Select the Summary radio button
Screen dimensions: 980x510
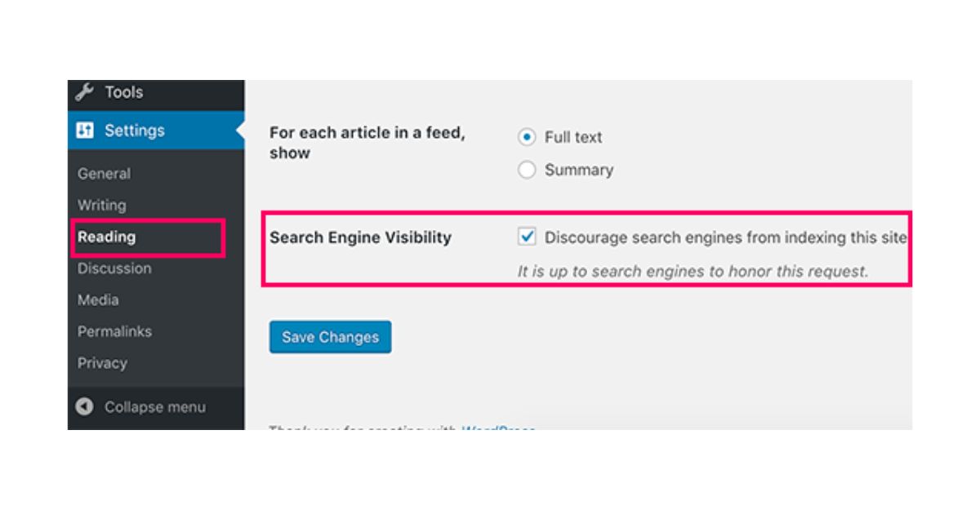pos(527,170)
